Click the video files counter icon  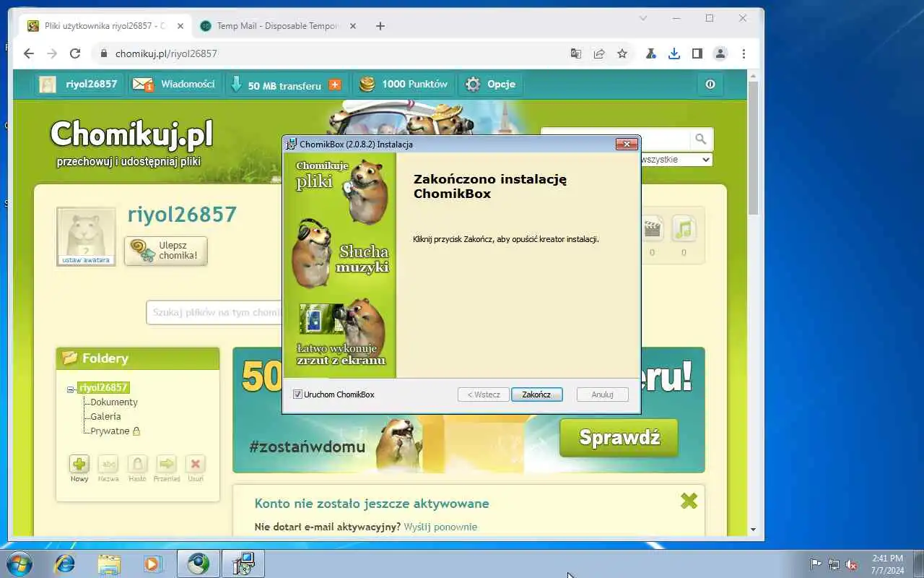coord(652,228)
